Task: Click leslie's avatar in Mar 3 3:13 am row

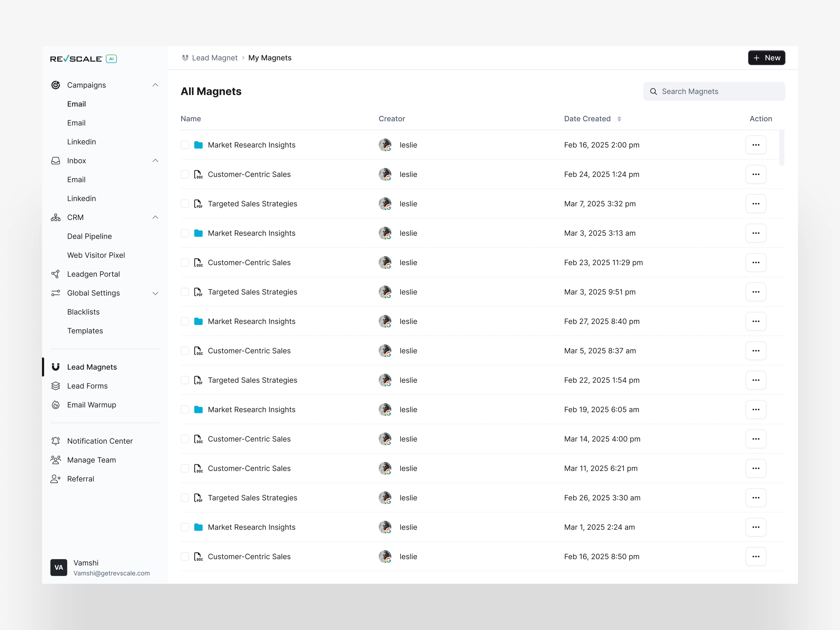Action: 385,233
